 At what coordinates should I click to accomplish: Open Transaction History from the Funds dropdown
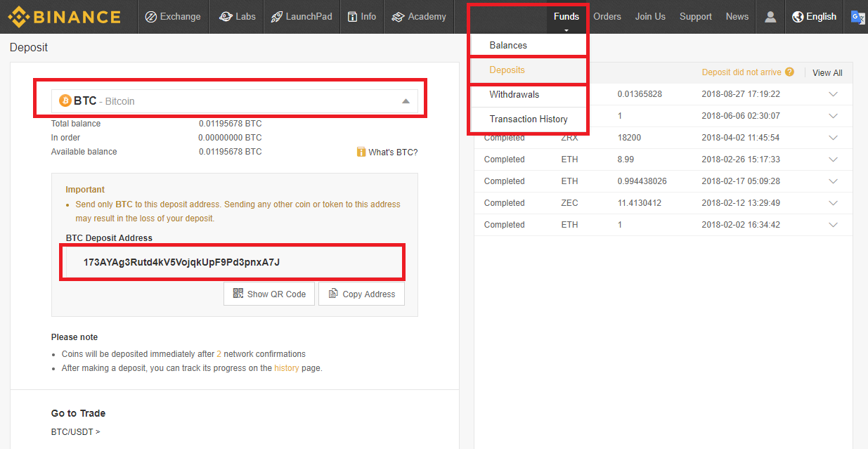pos(528,119)
